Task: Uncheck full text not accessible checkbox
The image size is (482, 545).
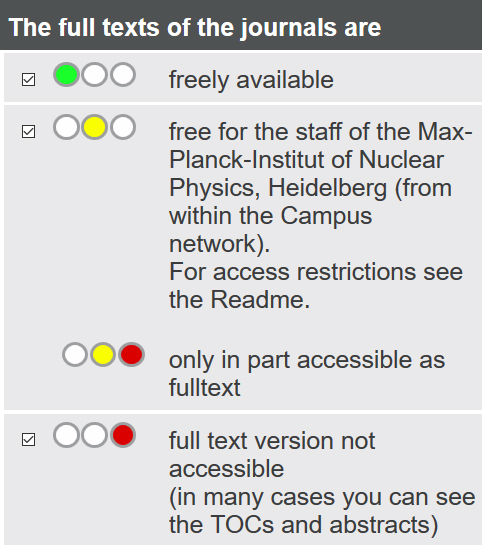Action: point(28,440)
